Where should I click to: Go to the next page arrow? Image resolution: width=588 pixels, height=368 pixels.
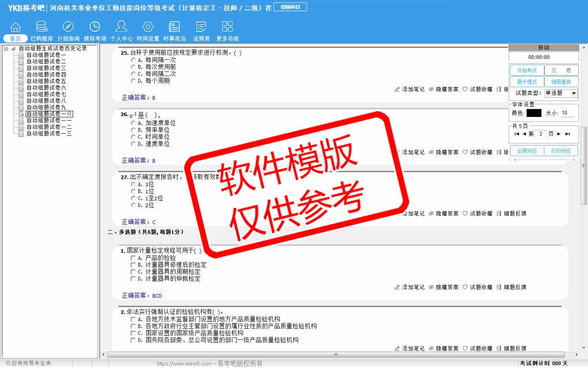click(559, 134)
